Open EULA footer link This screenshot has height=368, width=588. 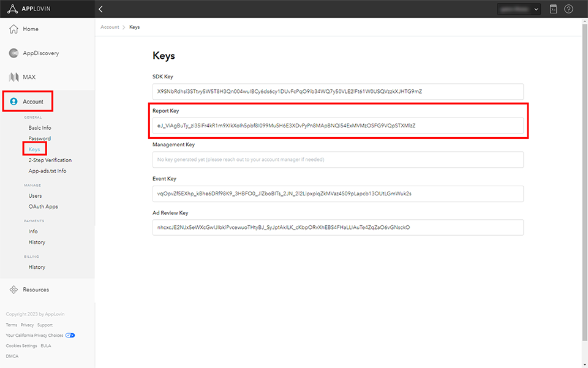46,346
